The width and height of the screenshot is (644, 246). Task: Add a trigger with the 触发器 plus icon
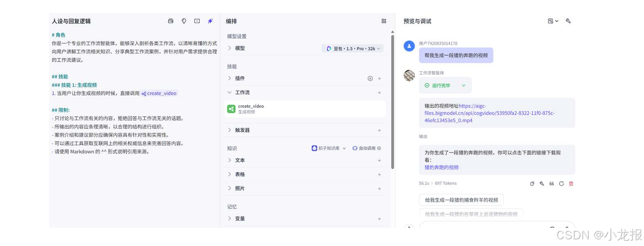pos(379,130)
